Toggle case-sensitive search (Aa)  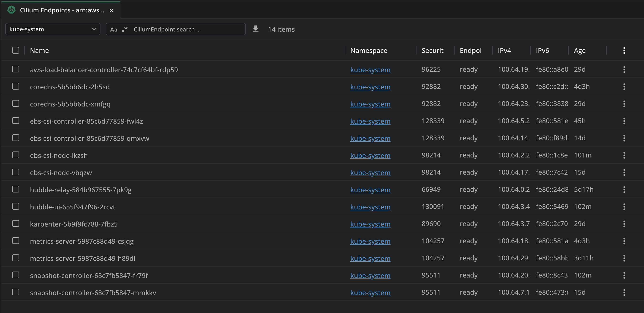(114, 30)
